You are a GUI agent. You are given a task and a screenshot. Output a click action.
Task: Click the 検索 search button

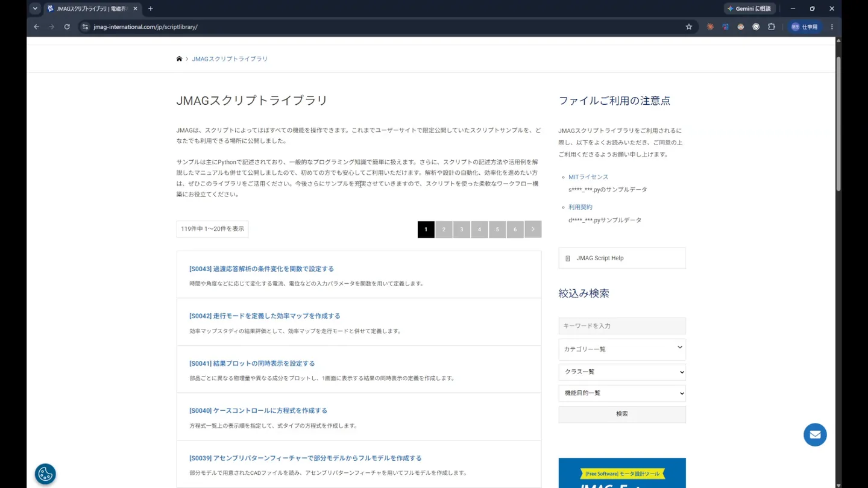pos(622,414)
